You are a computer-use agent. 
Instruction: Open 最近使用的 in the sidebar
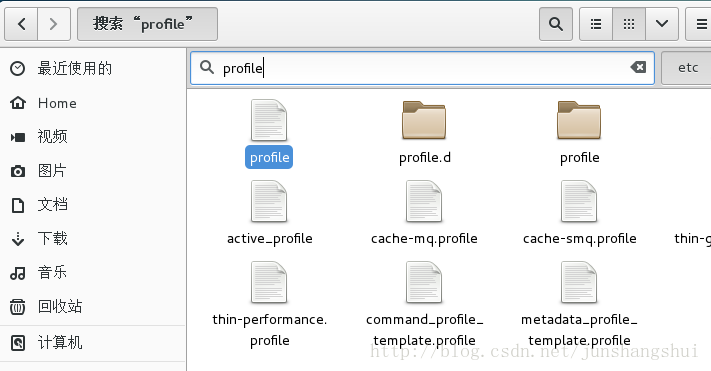(93, 68)
